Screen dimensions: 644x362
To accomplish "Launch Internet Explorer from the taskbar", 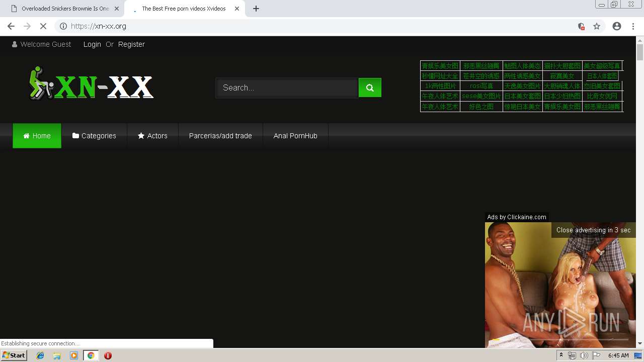I will (40, 355).
